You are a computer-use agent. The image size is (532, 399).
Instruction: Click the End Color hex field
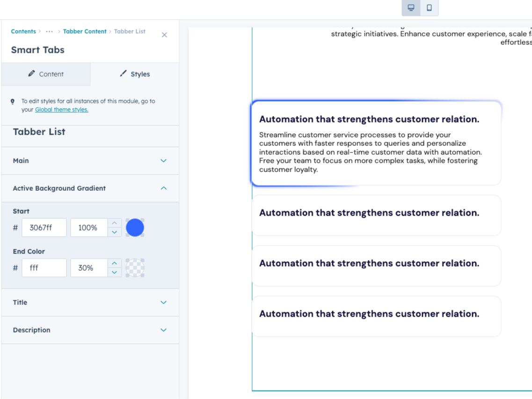pyautogui.click(x=44, y=268)
